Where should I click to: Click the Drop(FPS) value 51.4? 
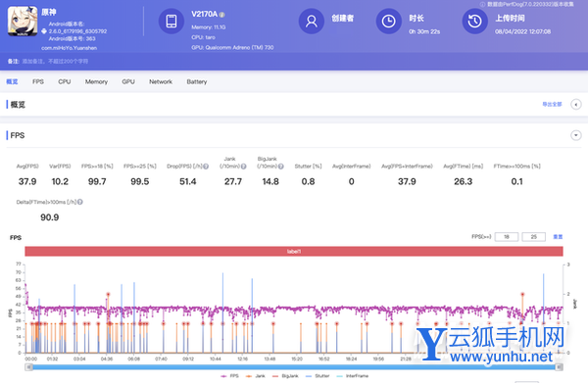coord(188,182)
